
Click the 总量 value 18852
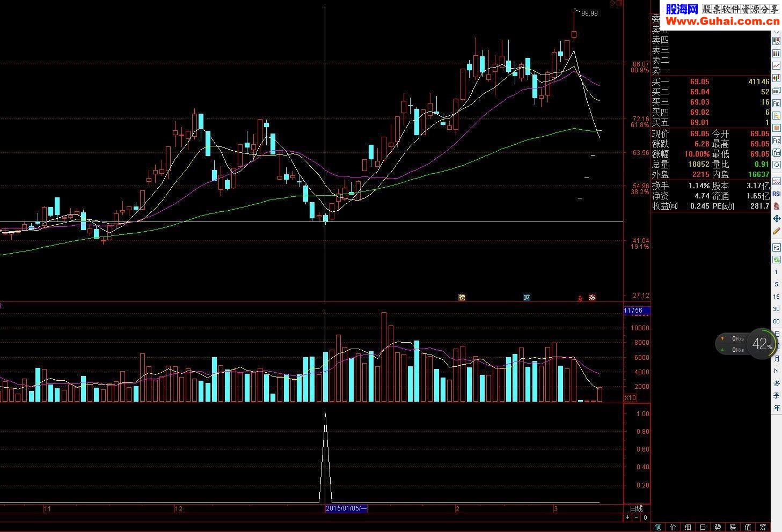[699, 164]
